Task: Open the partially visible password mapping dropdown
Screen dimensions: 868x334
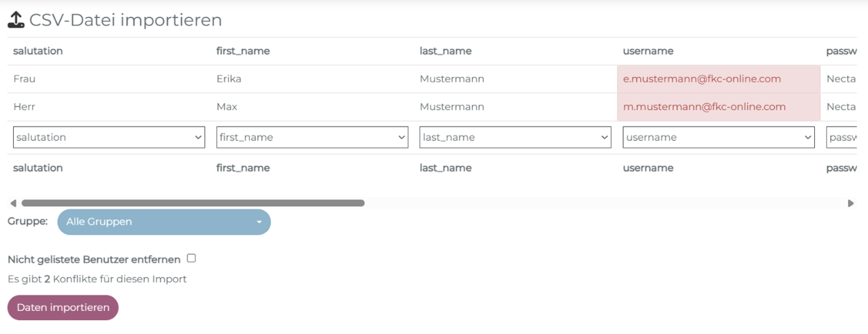Action: click(x=842, y=137)
